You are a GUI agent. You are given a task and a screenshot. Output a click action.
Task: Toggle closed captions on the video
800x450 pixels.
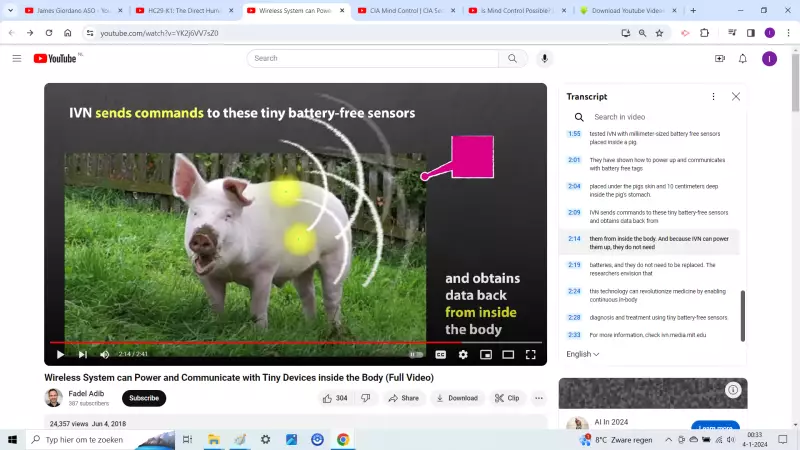pos(440,354)
